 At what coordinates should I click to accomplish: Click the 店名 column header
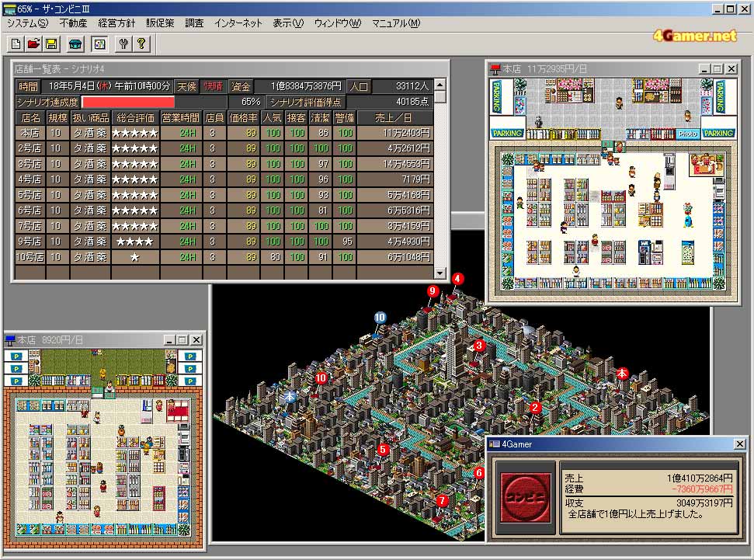pos(31,117)
